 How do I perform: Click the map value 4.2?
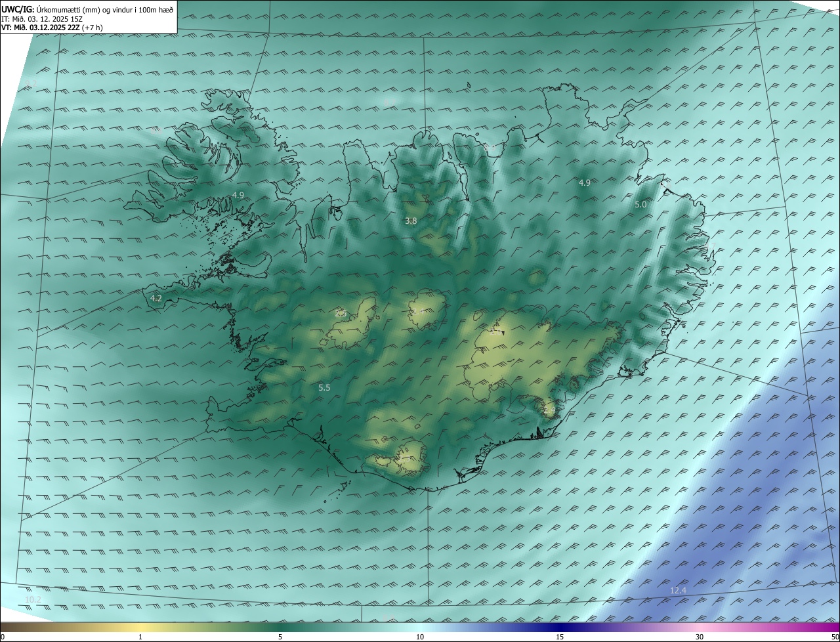pyautogui.click(x=156, y=298)
